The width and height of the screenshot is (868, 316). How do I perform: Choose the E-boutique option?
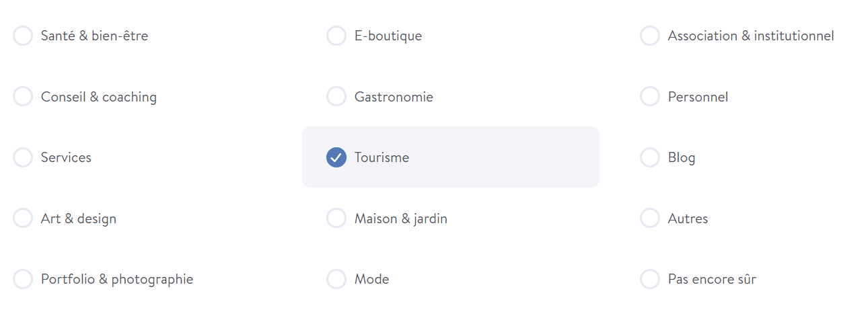pos(336,36)
